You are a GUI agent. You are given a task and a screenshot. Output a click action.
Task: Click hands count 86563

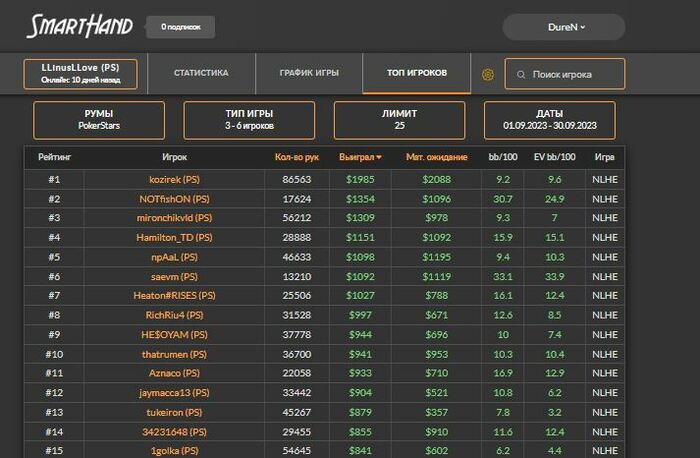click(297, 179)
